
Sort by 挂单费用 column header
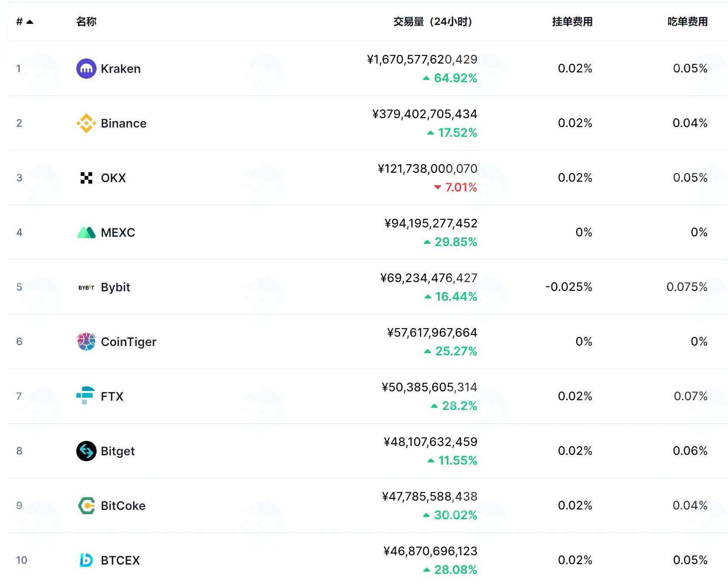(572, 22)
